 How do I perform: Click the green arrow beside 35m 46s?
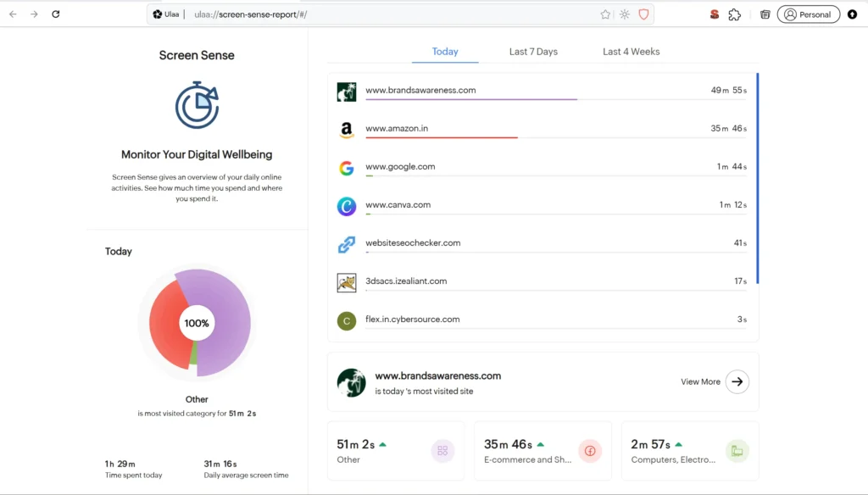(541, 444)
